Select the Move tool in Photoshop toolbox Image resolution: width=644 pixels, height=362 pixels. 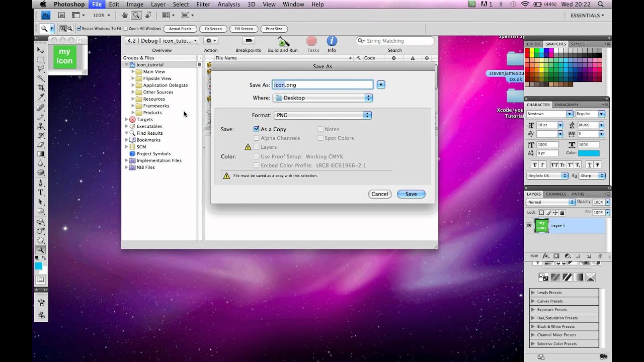pos(41,50)
